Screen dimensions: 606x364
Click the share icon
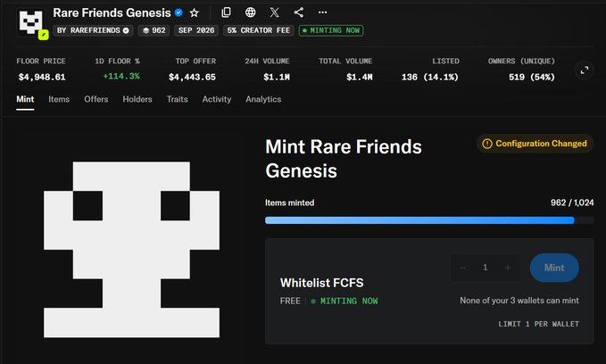[298, 12]
